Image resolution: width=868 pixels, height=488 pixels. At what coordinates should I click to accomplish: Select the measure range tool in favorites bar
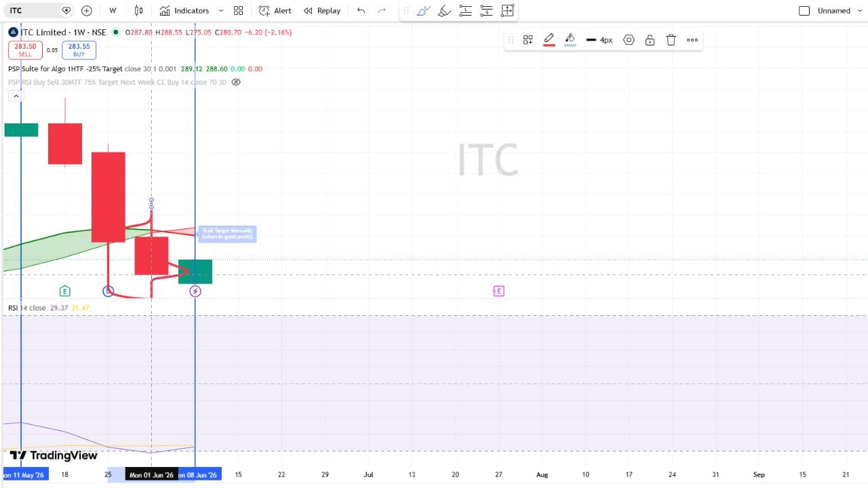pos(507,11)
